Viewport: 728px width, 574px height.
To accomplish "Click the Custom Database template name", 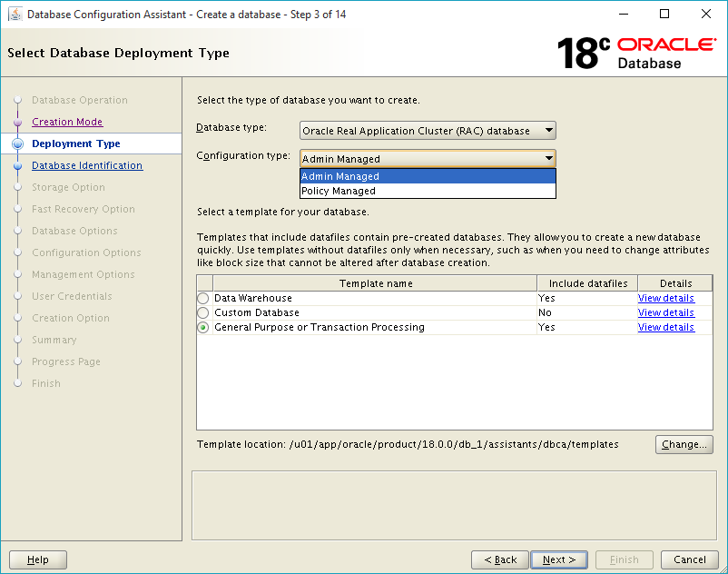I will 257,312.
